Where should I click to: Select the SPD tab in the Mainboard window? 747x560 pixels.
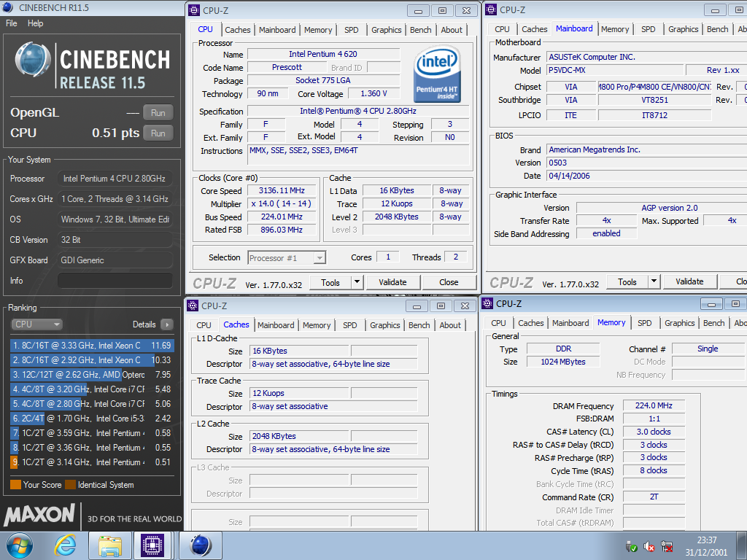click(x=648, y=29)
